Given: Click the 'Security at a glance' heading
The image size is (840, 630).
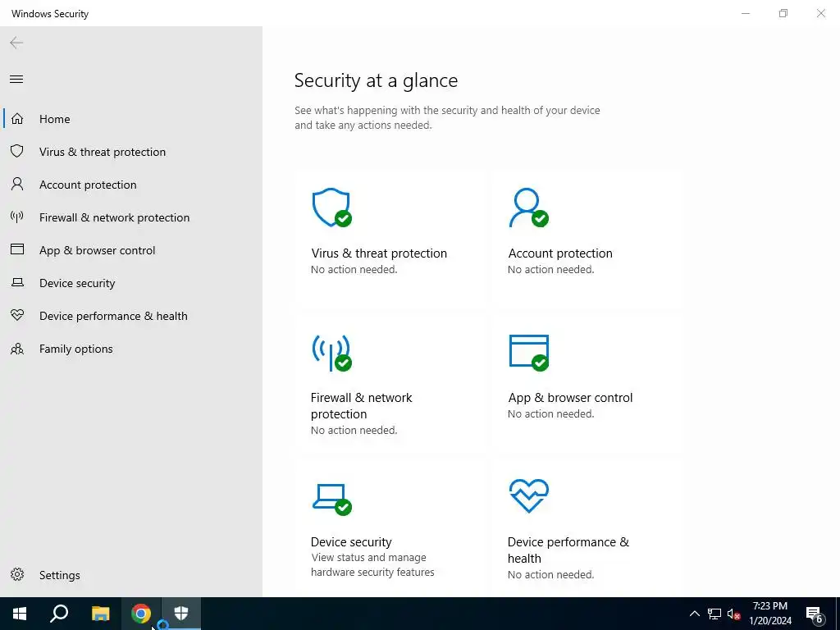Looking at the screenshot, I should [x=376, y=80].
